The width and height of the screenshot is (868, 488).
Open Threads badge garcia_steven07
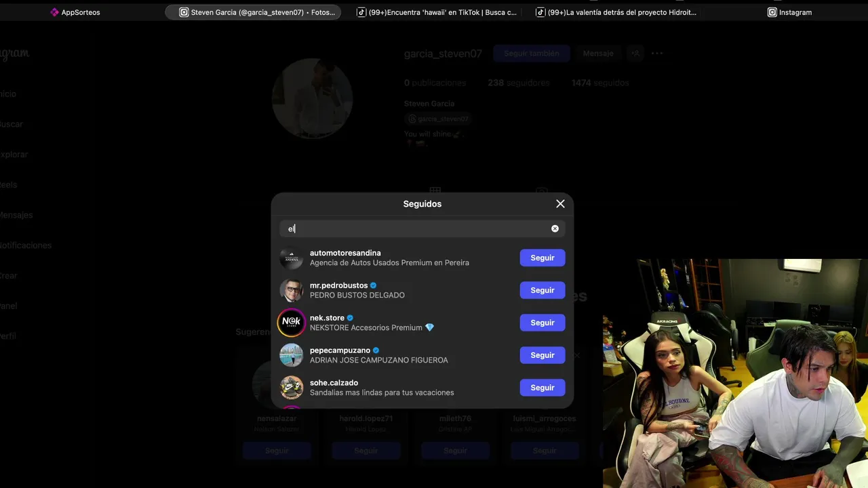click(x=438, y=119)
